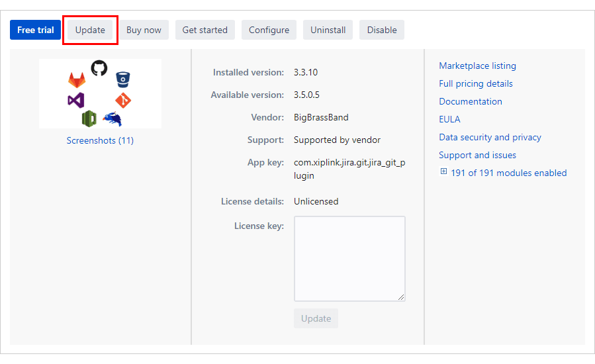595x364 pixels.
Task: Click inside the License key text area
Action: click(349, 258)
